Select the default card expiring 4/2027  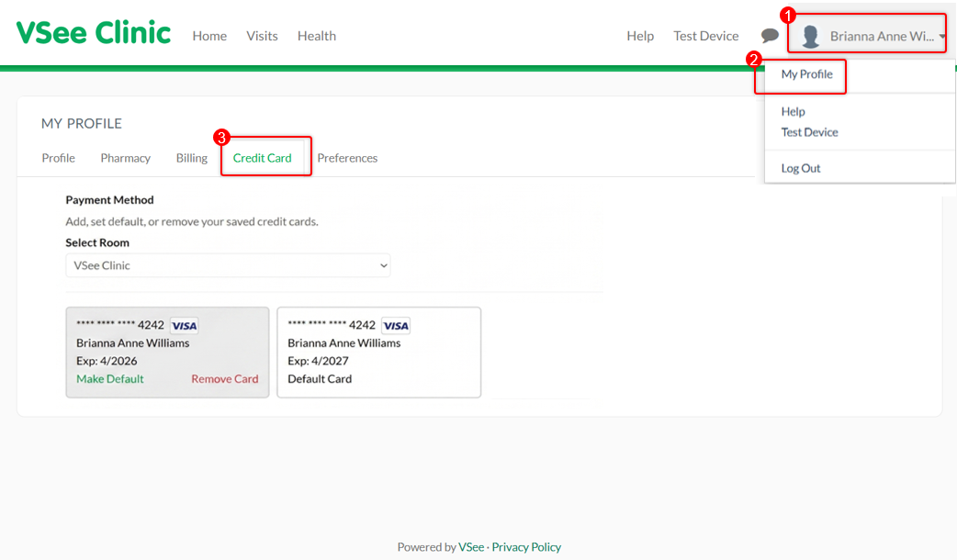pyautogui.click(x=378, y=353)
